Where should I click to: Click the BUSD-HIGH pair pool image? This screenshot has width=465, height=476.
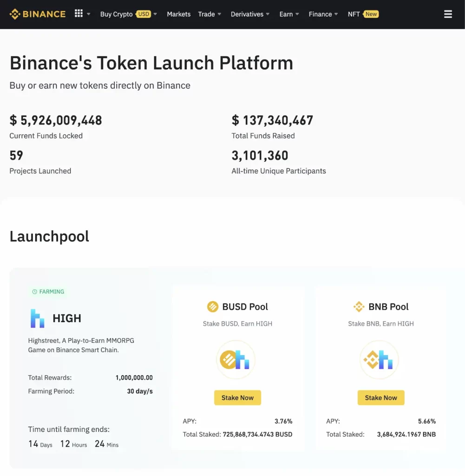(236, 359)
